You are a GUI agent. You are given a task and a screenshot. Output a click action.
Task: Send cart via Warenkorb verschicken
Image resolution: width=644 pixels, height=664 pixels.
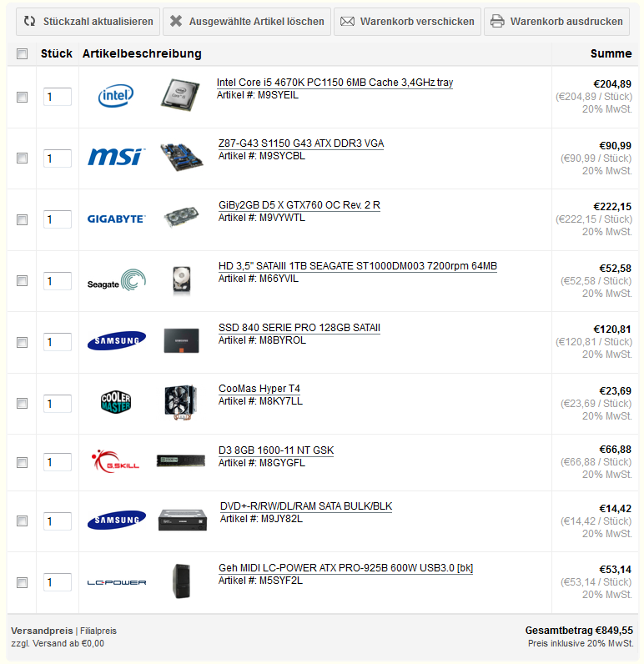[x=407, y=22]
